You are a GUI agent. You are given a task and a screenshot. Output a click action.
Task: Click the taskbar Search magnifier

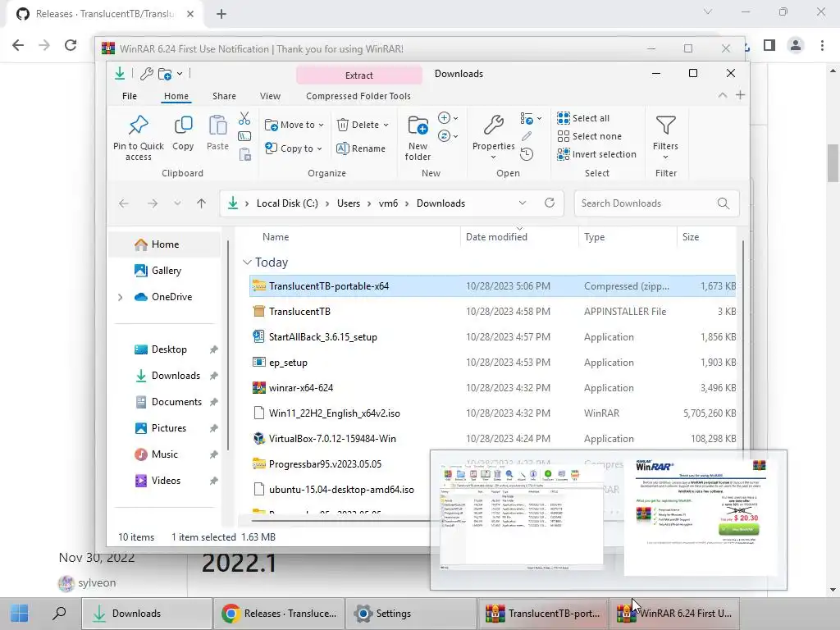[59, 614]
